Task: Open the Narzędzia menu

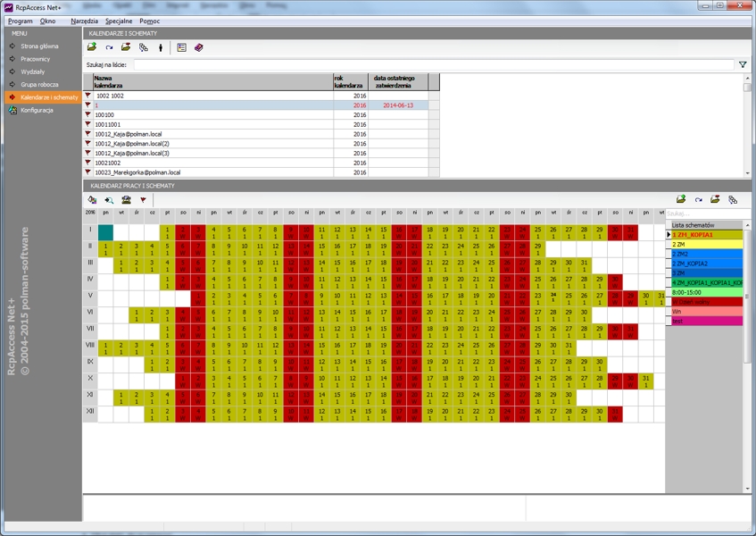Action: point(85,21)
